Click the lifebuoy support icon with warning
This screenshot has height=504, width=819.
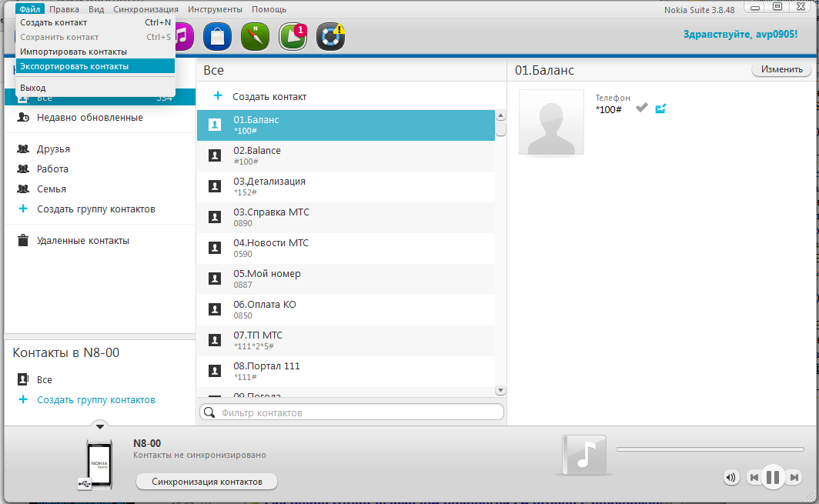[x=330, y=36]
